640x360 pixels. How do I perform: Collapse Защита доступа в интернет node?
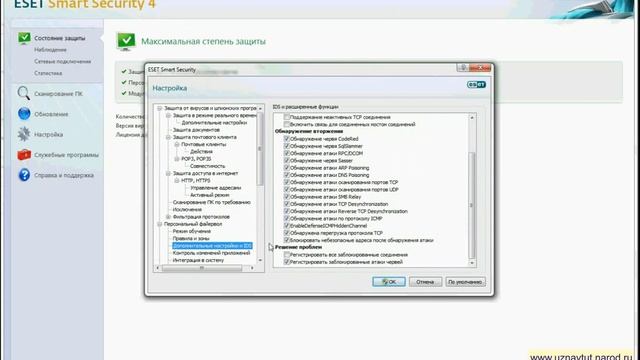(x=168, y=173)
